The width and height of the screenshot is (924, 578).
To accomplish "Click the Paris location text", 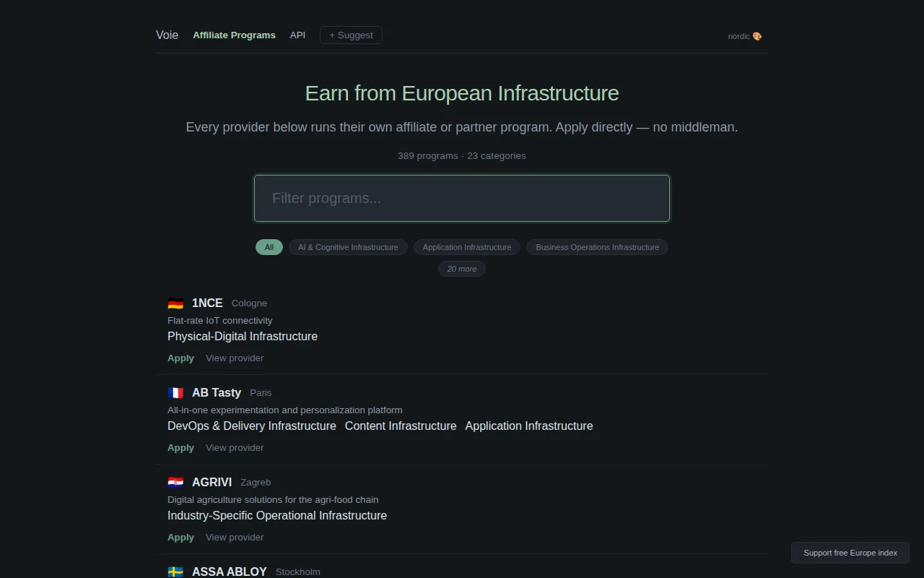I will [x=261, y=393].
